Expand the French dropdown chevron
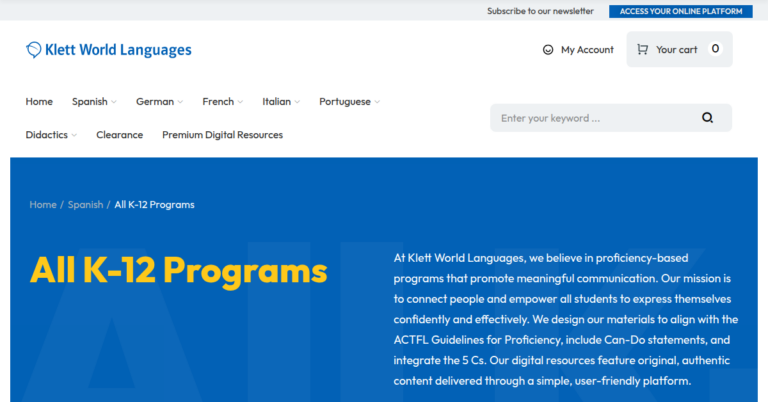Viewport: 768px width, 402px height. (240, 102)
